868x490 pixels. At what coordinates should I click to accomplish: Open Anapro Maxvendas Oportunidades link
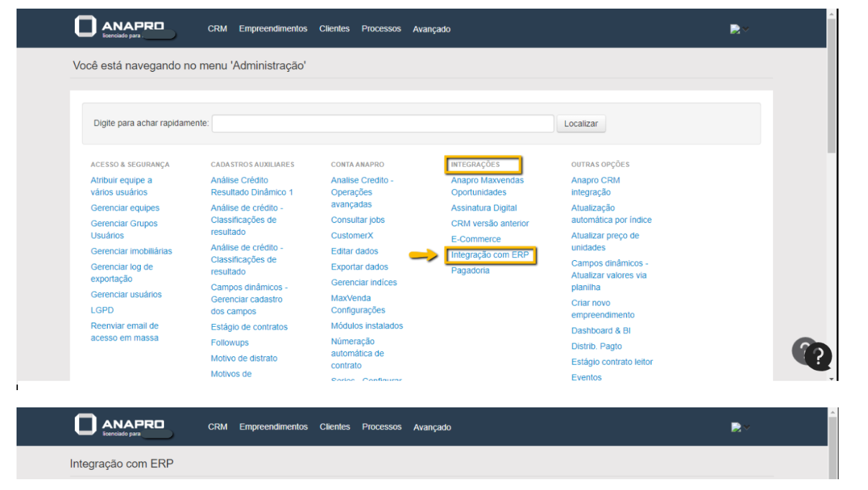coord(488,186)
